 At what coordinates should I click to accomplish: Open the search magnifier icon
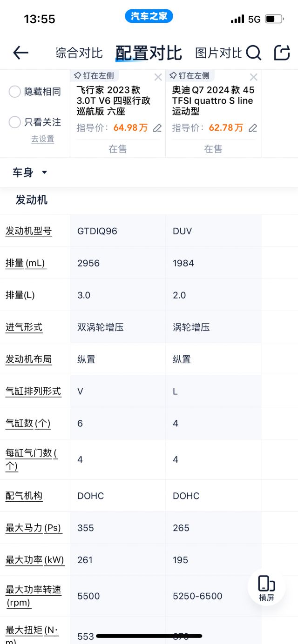tap(253, 53)
